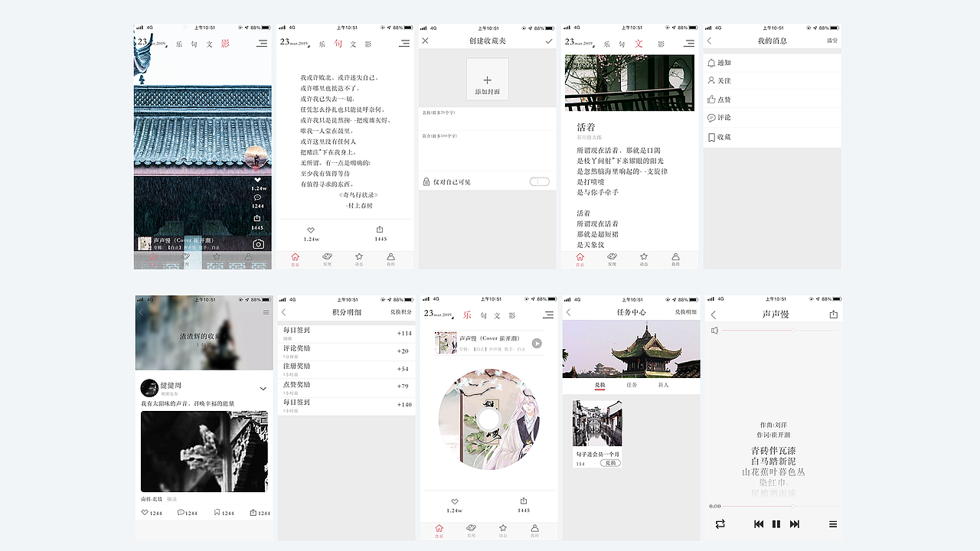Open 关注 in 我的消息

[x=772, y=80]
